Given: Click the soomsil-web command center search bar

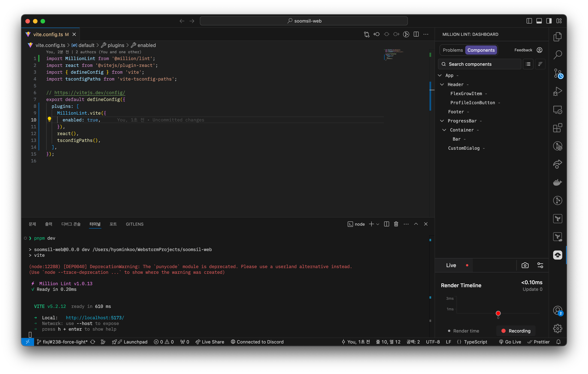Looking at the screenshot, I should click(x=303, y=21).
